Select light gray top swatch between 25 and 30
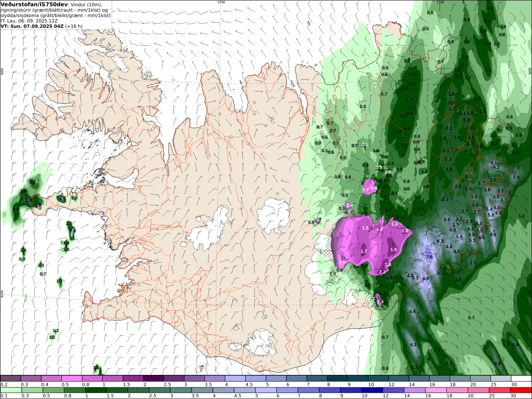This screenshot has width=532, height=399. (500, 378)
